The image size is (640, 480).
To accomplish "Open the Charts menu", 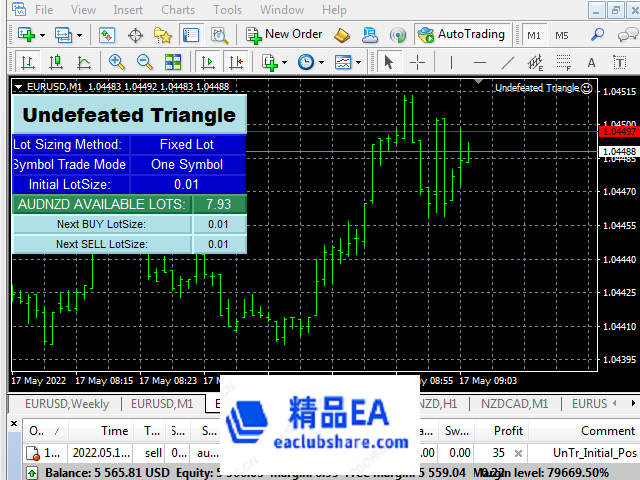I will (x=178, y=9).
